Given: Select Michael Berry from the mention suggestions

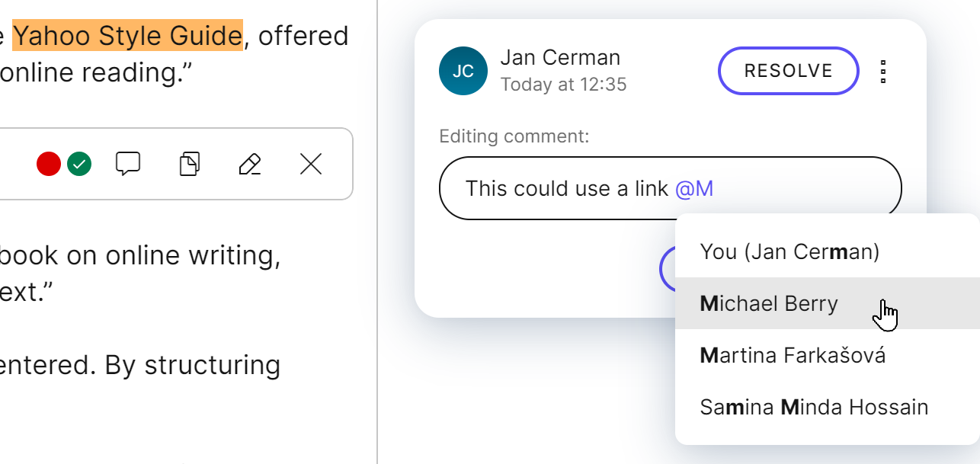Looking at the screenshot, I should [x=768, y=303].
